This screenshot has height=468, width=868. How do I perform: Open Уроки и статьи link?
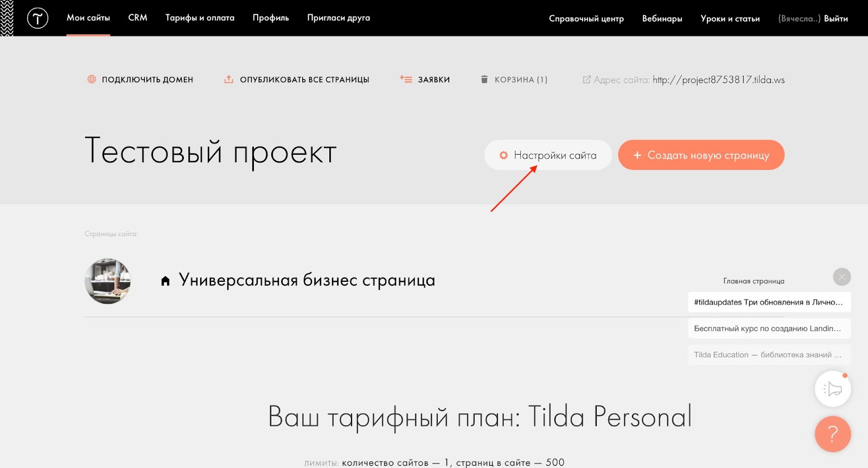click(x=730, y=18)
